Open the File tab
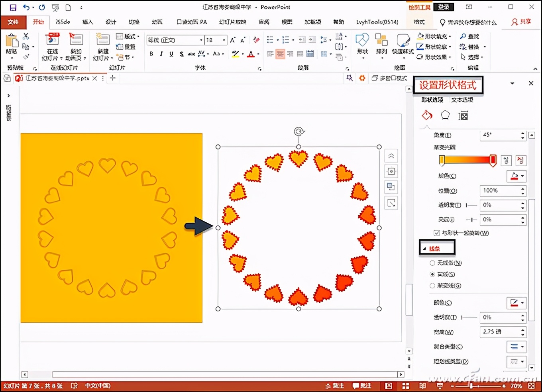Viewport: 542px width, 392px height. (x=13, y=22)
